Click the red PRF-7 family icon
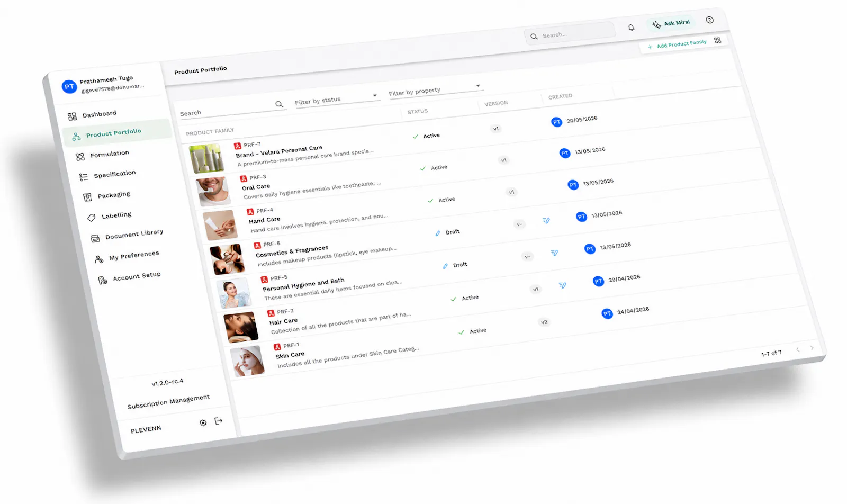The width and height of the screenshot is (847, 504). coord(238,146)
